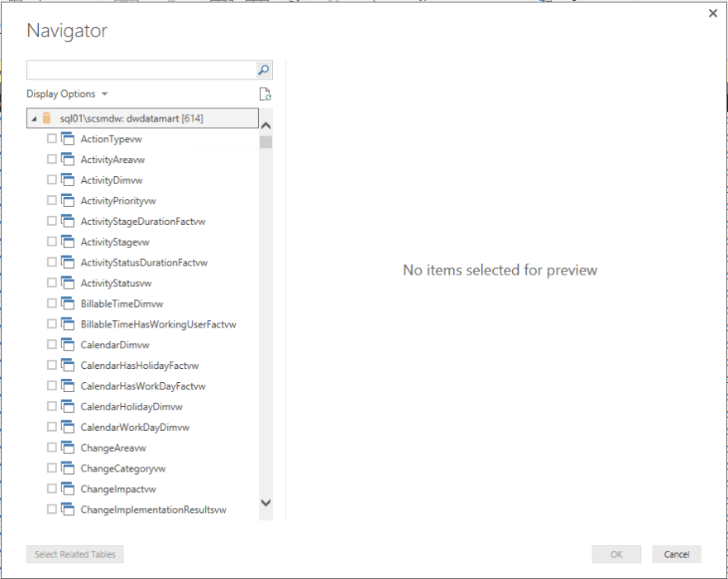Tick the ActivityStatusvw checkbox

click(52, 283)
